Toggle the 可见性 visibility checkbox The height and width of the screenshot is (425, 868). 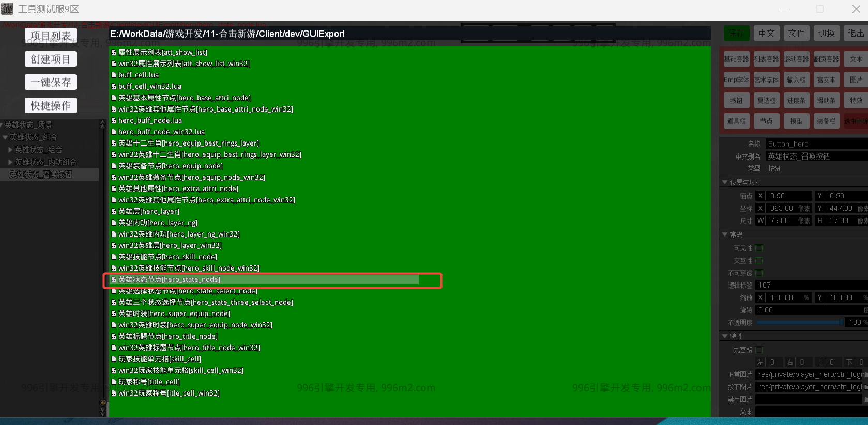pyautogui.click(x=759, y=248)
